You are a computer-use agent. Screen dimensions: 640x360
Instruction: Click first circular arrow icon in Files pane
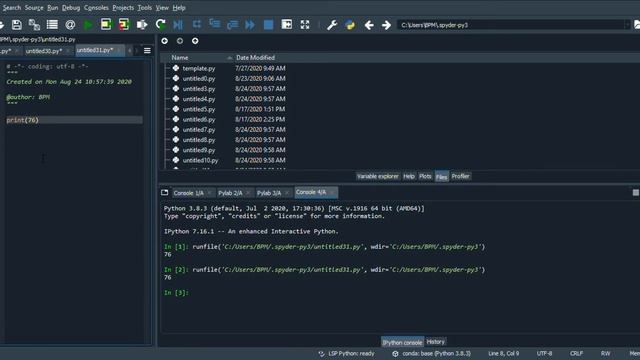[x=164, y=41]
